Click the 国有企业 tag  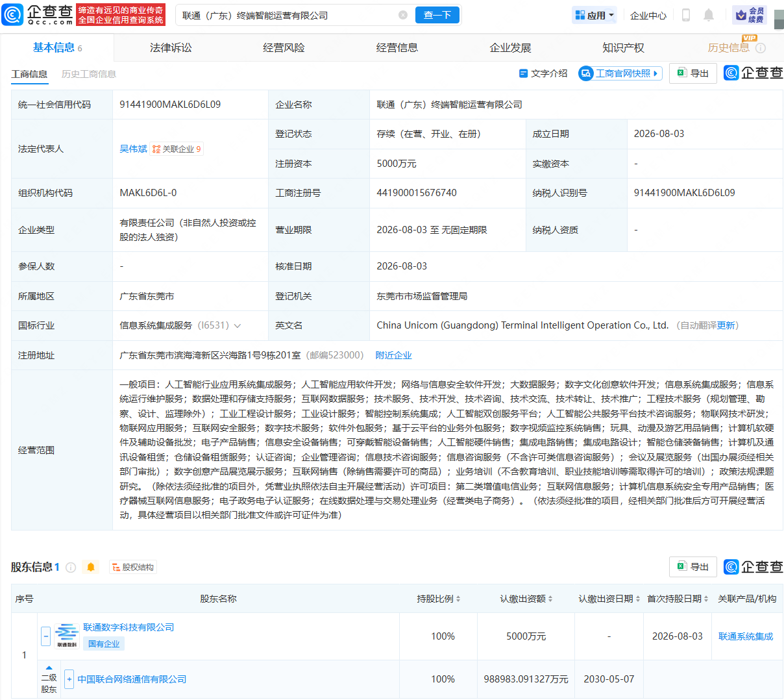104,644
